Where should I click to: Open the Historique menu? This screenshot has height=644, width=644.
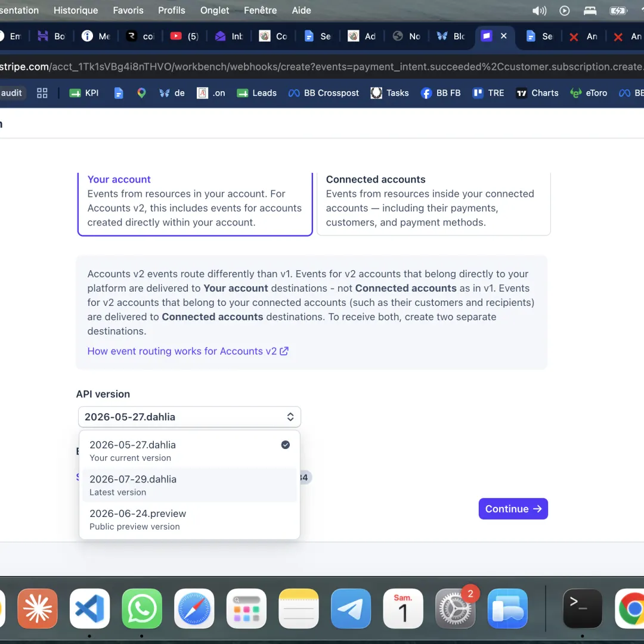[76, 10]
